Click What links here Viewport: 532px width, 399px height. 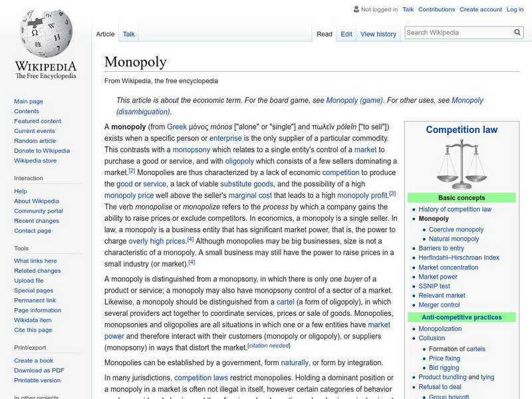pos(35,261)
